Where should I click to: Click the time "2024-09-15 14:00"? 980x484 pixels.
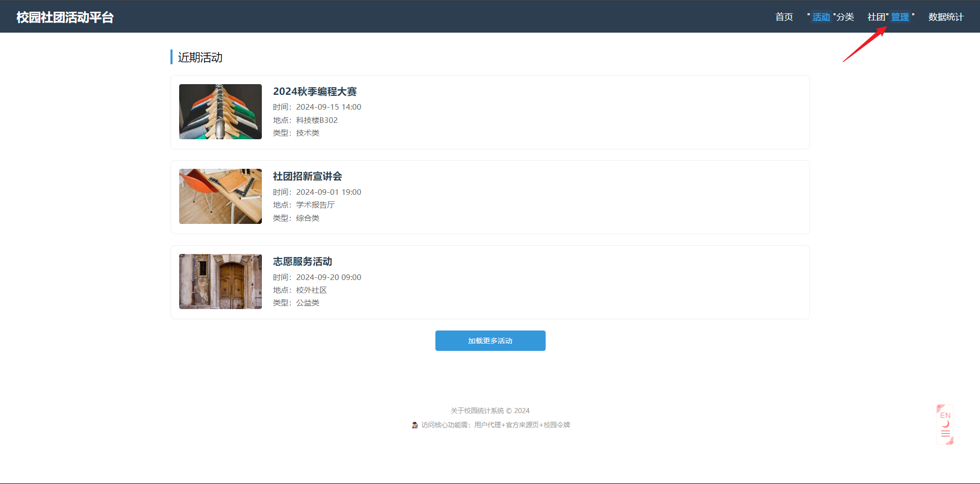(329, 107)
